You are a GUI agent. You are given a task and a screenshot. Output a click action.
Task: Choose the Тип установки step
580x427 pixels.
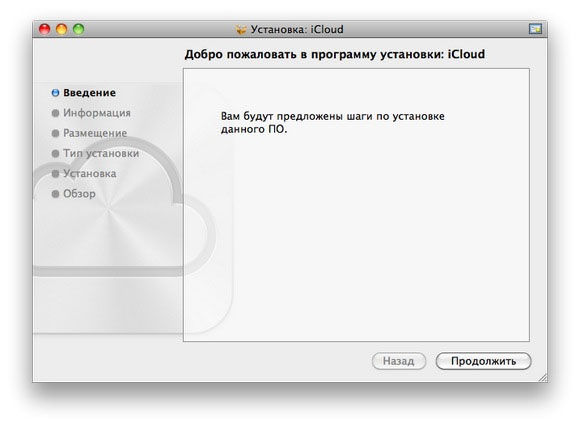pyautogui.click(x=101, y=153)
